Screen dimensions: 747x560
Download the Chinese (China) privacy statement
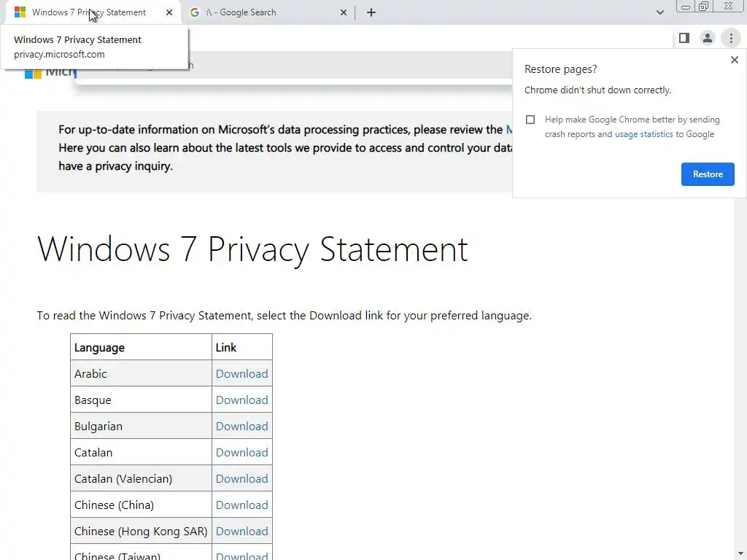point(241,505)
